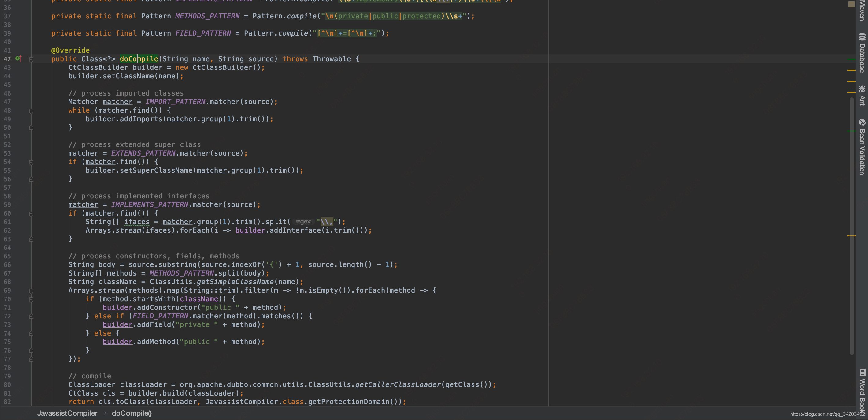This screenshot has height=420, width=868.
Task: Collapse the doCompile method at line 42
Action: [31, 59]
